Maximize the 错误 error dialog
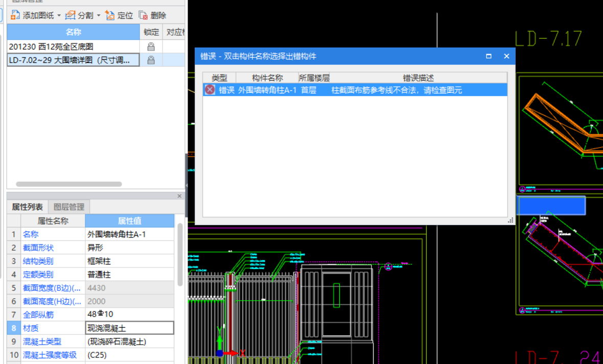Viewport: 603px width, 364px height. [x=489, y=56]
